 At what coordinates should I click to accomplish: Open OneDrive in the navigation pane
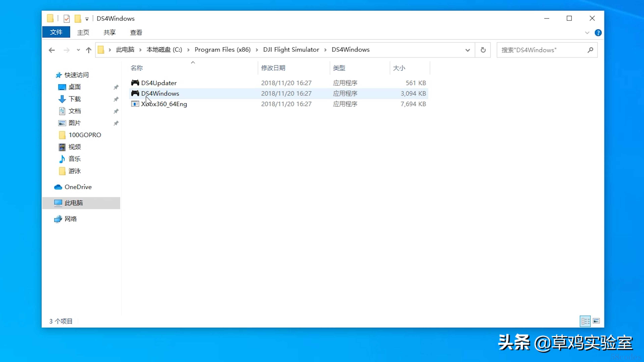(x=78, y=187)
